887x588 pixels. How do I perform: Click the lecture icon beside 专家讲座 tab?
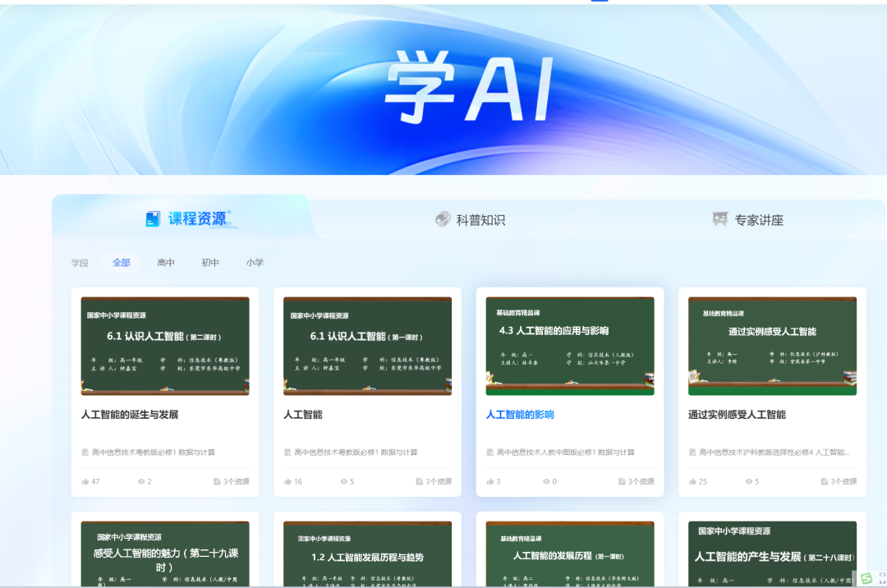719,219
